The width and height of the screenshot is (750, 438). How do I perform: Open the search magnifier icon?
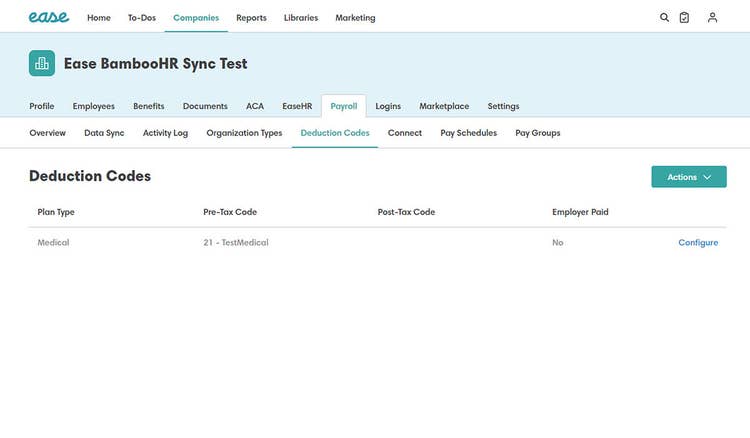(664, 18)
